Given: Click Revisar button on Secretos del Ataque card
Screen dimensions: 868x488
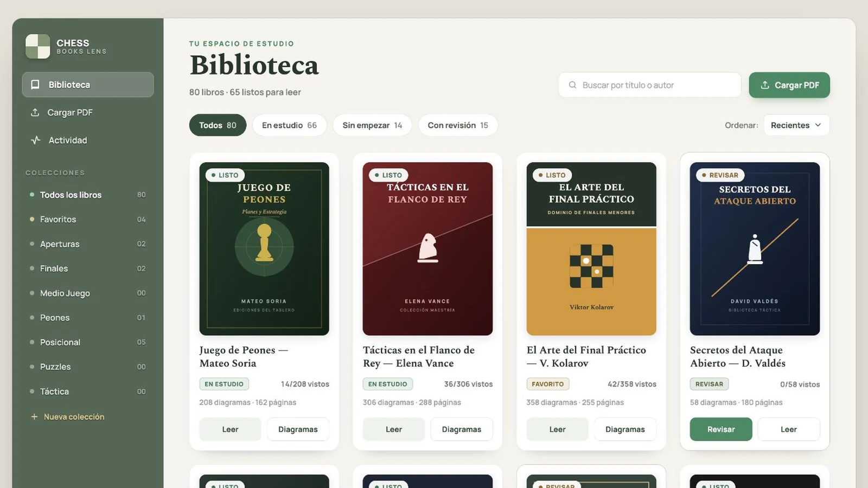Looking at the screenshot, I should pos(721,429).
